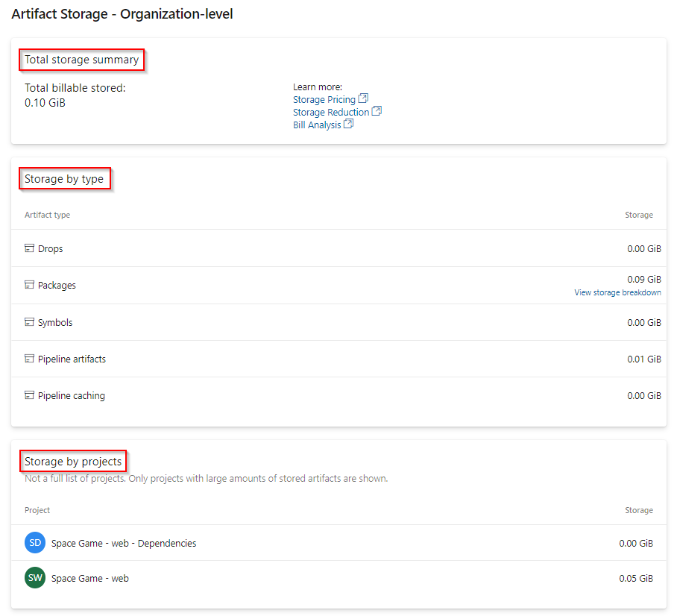Click the SW avatar for Space Game web
The height and width of the screenshot is (616, 674).
[x=34, y=578]
